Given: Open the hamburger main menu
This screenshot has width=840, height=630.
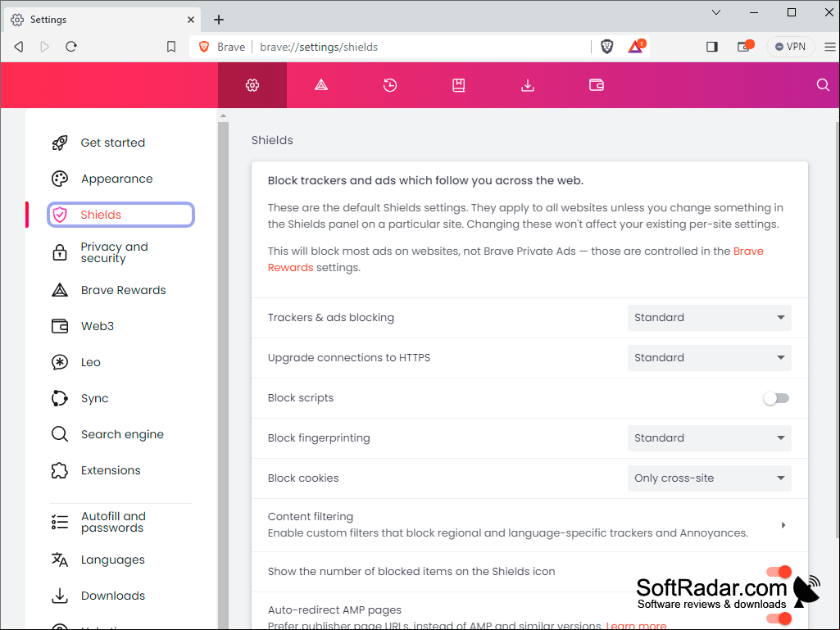Looking at the screenshot, I should point(830,48).
